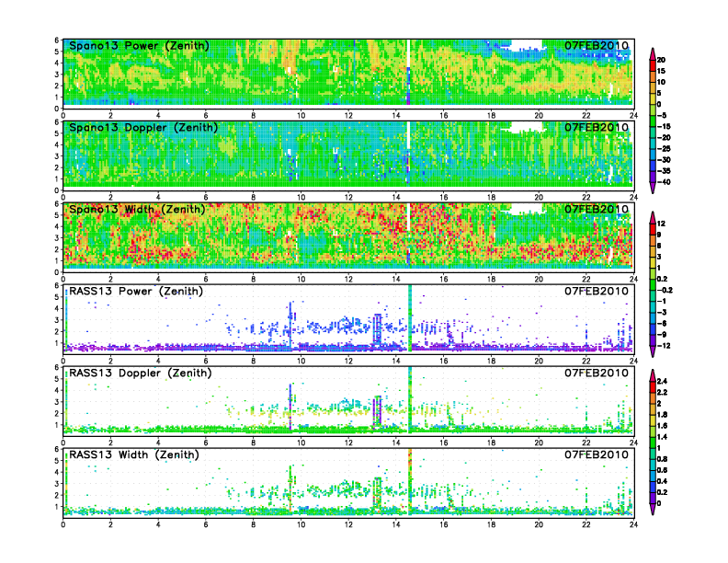The height and width of the screenshot is (563, 728).
Task: Click hour 2 tick under the RASS13 Width panel
Action: point(110,524)
